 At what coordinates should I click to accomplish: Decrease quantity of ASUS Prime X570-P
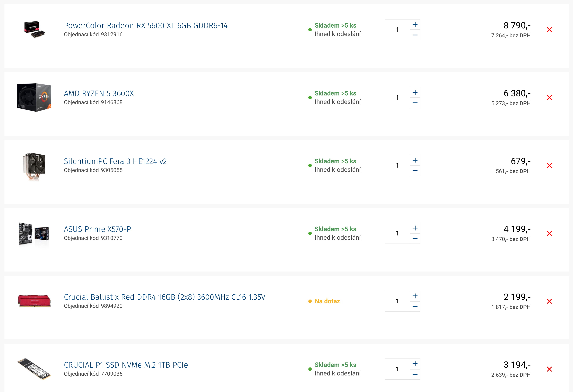(x=415, y=239)
